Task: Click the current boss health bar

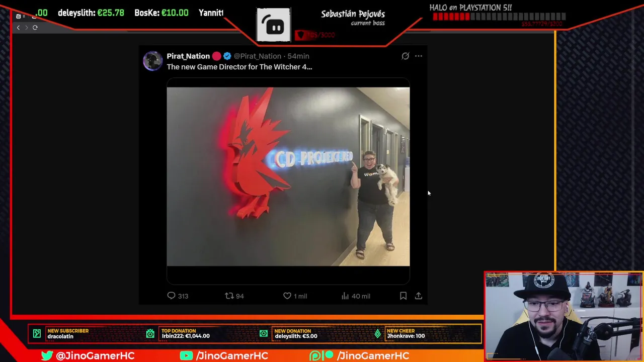Action: click(315, 35)
